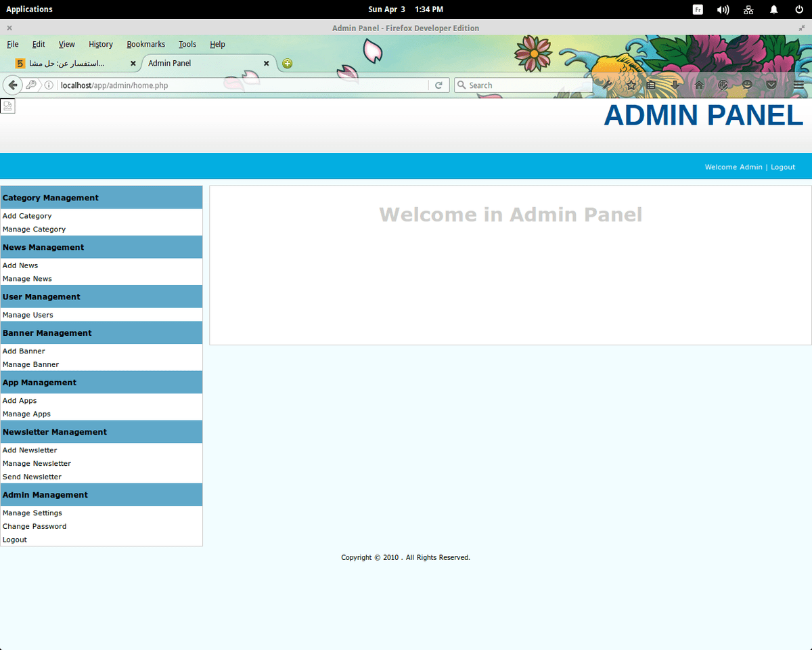This screenshot has height=650, width=812.
Task: Save page to Pocket icon
Action: click(771, 85)
